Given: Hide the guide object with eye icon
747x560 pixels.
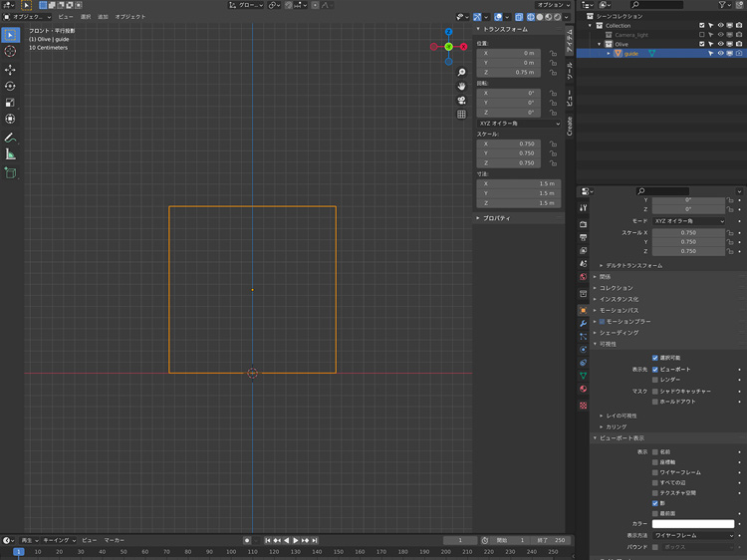Looking at the screenshot, I should click(x=720, y=53).
